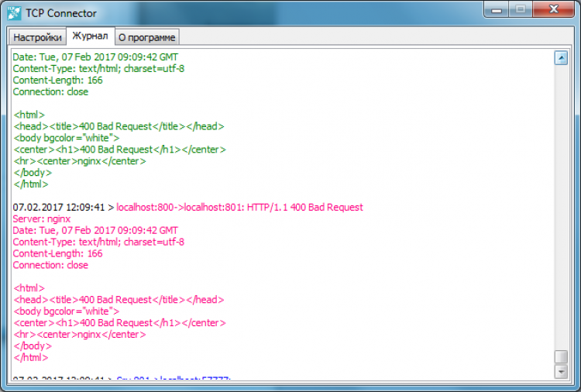Click 'localhost:800->localhost:801: HTTP/1.1 400 Bad Request' text
581x392 pixels.
239,207
